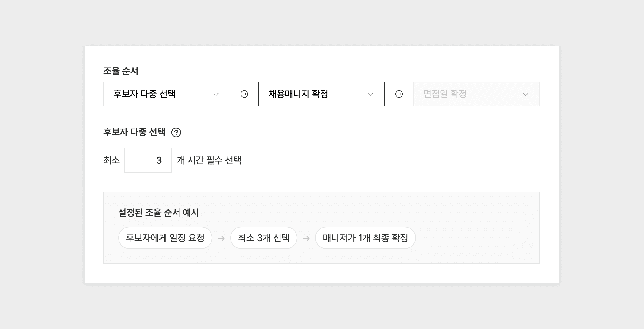Click the minimum count input showing 3
Image resolution: width=644 pixels, height=329 pixels.
148,160
